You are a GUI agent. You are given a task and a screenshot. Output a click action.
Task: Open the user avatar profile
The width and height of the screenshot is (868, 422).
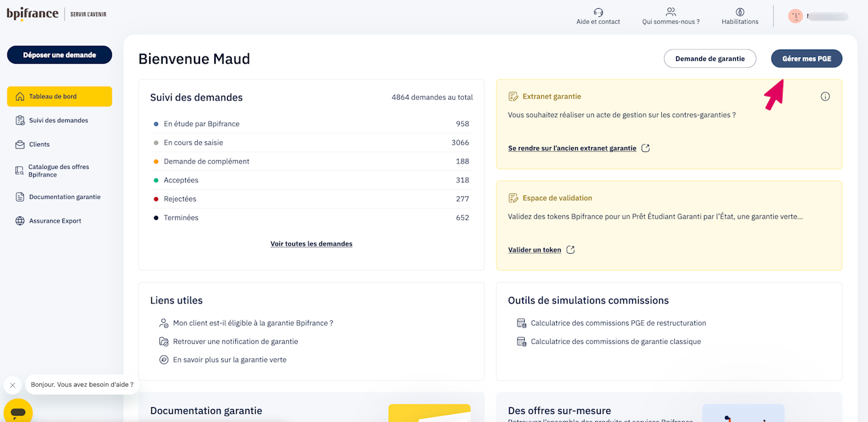(795, 16)
